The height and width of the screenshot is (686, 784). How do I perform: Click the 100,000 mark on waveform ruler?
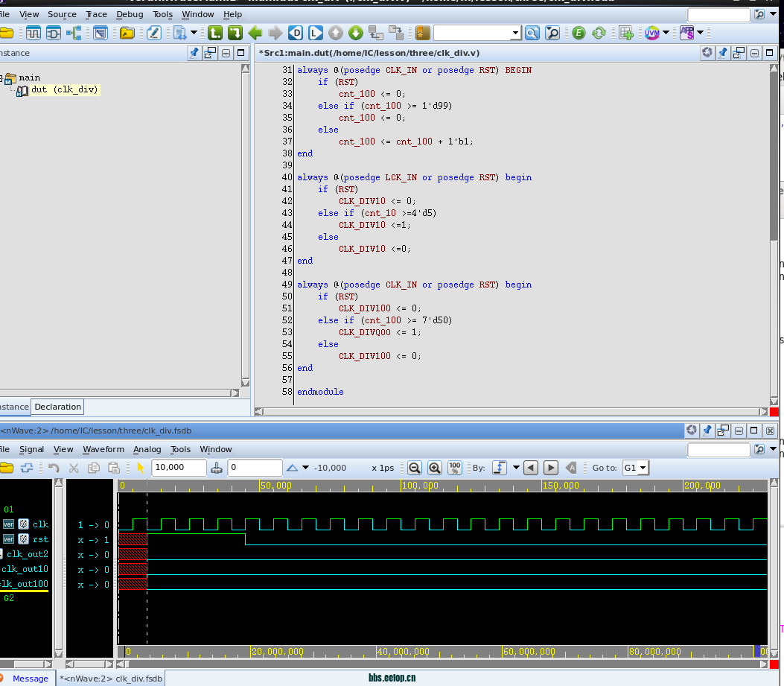tap(419, 486)
